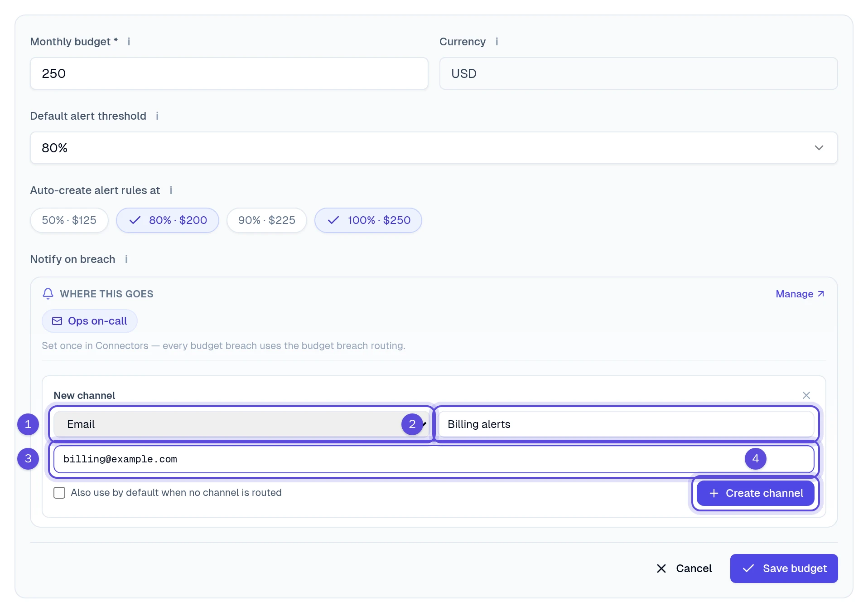Toggle the 50% · $125 alert chip
Viewport: 868px width, 612px height.
69,220
